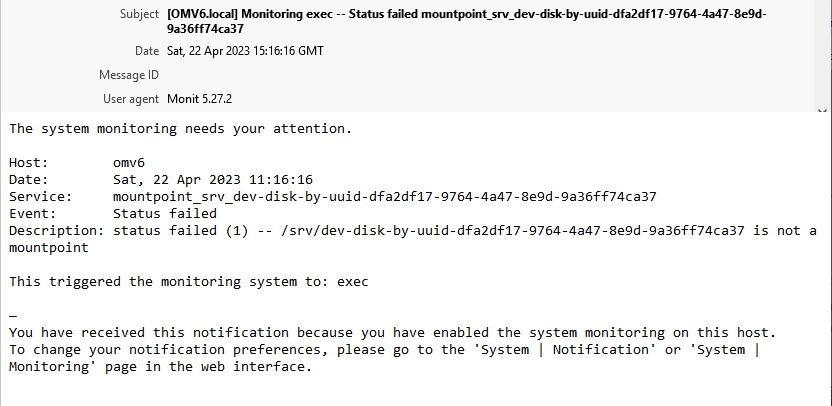Click the Event: label
This screenshot has height=406, width=832.
(x=33, y=213)
